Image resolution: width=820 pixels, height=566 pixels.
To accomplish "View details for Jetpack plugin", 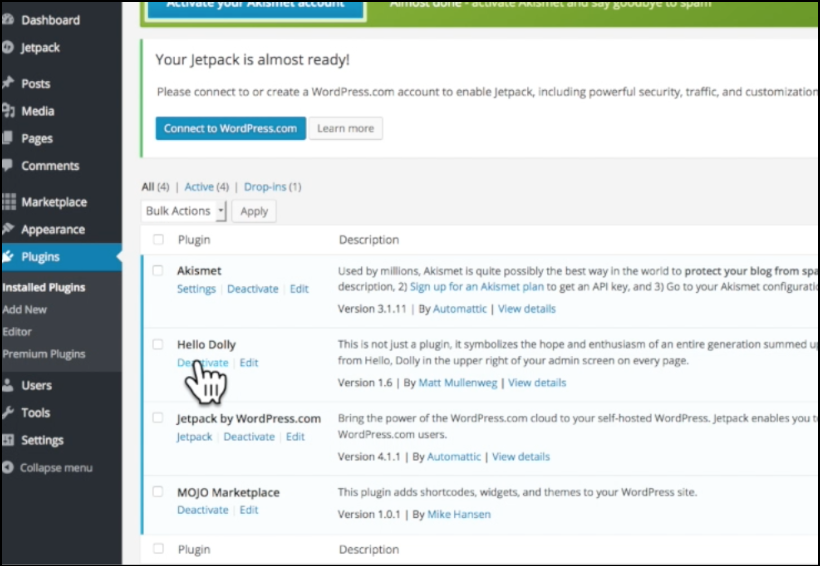I will coord(521,457).
